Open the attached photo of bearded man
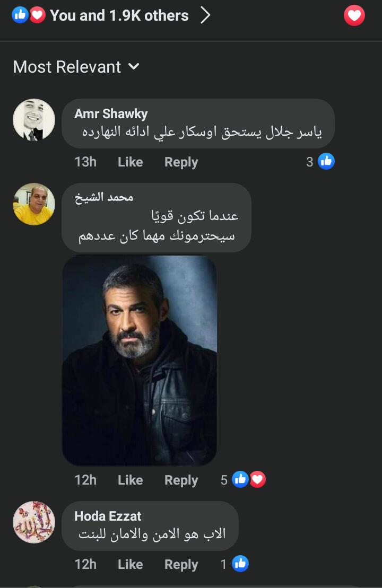382x588 pixels. point(140,361)
